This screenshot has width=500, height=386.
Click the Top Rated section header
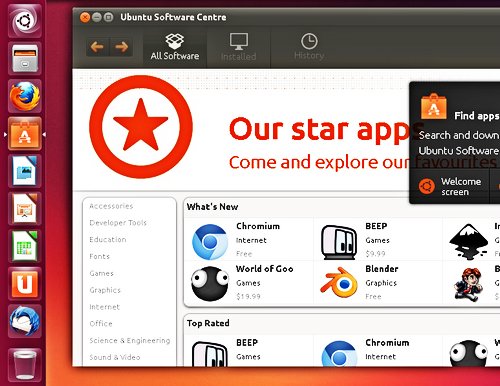click(208, 323)
